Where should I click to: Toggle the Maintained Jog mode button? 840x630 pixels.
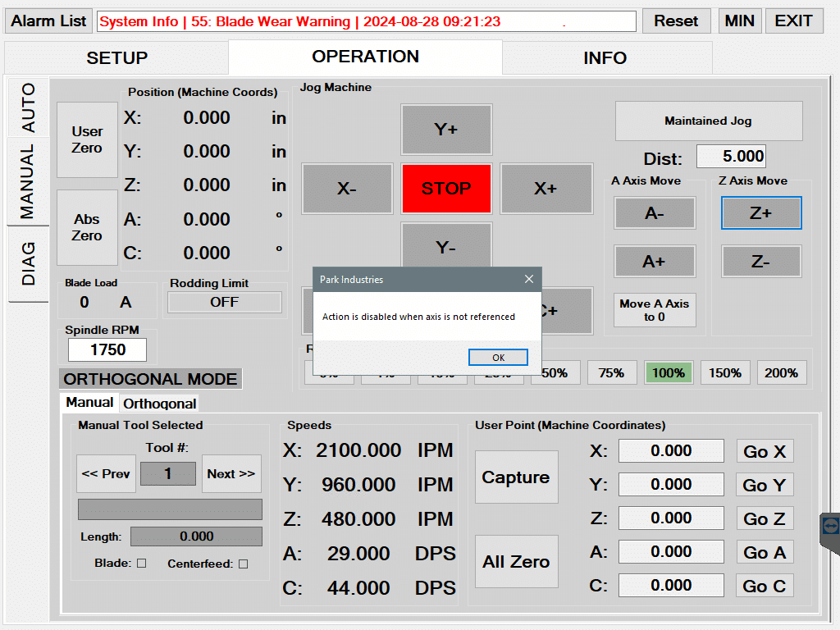point(708,121)
